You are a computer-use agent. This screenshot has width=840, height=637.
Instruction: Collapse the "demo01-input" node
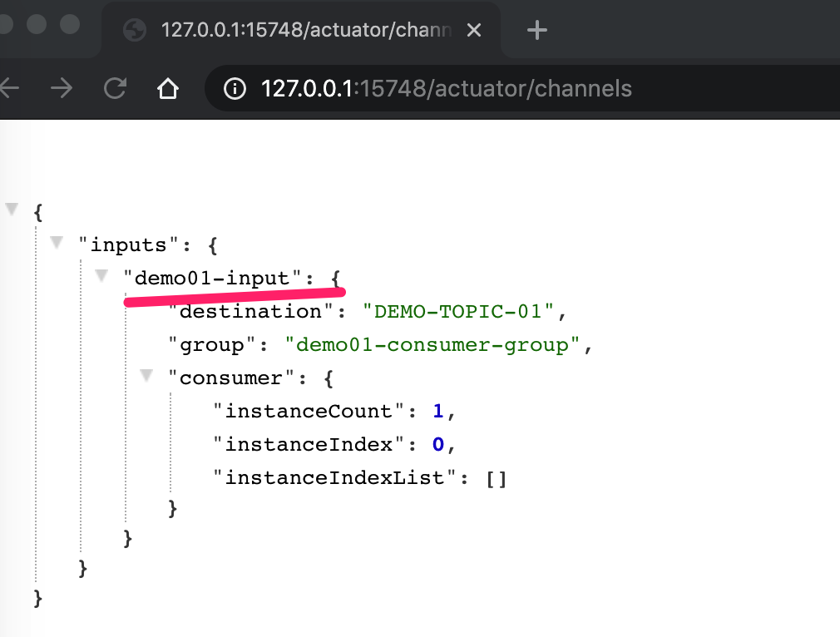101,275
